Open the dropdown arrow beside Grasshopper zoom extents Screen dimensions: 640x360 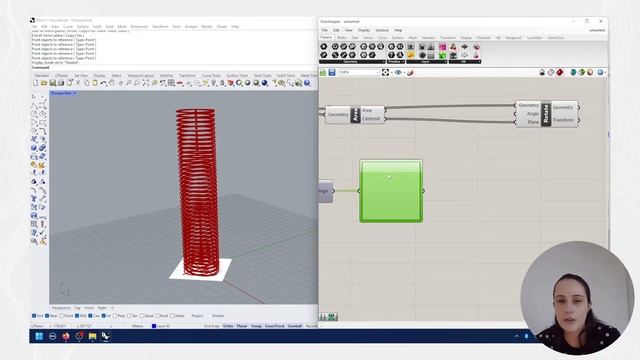(x=392, y=72)
